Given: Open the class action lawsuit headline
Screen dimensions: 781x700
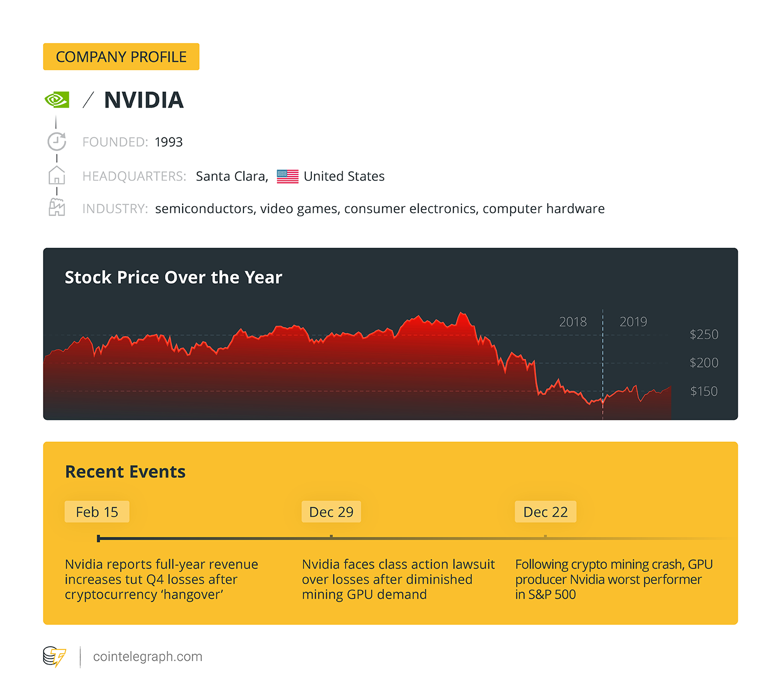Looking at the screenshot, I should pos(398,579).
